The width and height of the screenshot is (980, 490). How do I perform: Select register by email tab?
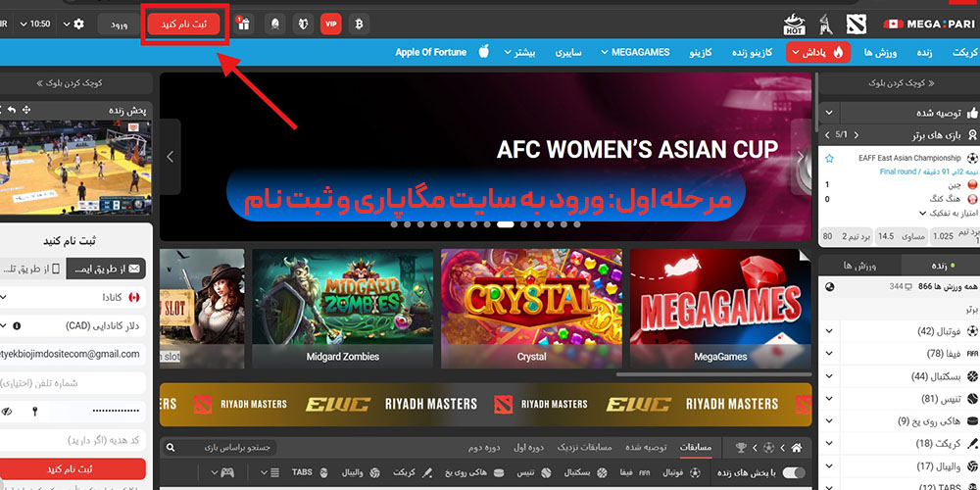pyautogui.click(x=106, y=269)
